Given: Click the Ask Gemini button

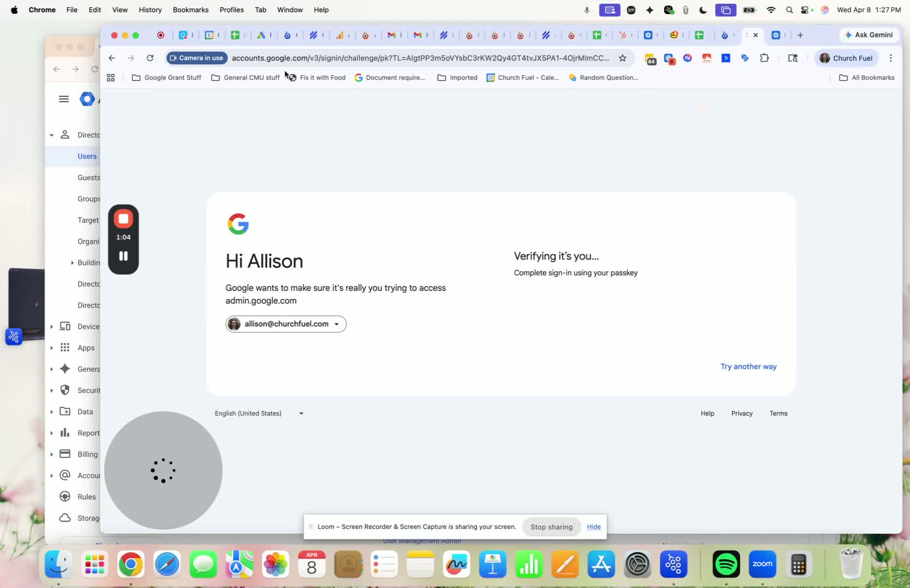Looking at the screenshot, I should coord(869,35).
